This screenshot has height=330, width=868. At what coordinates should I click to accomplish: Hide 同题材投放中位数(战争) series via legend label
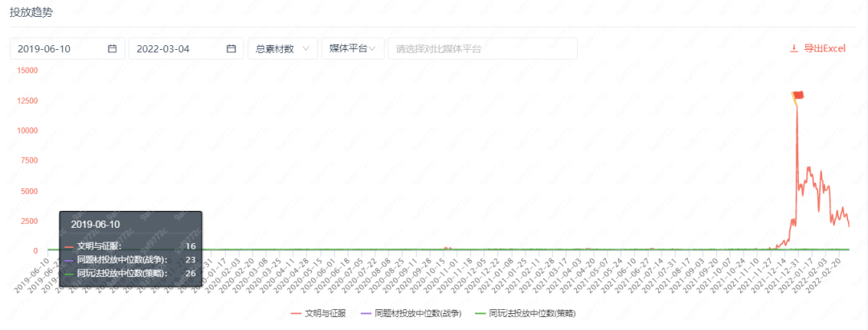point(419,312)
